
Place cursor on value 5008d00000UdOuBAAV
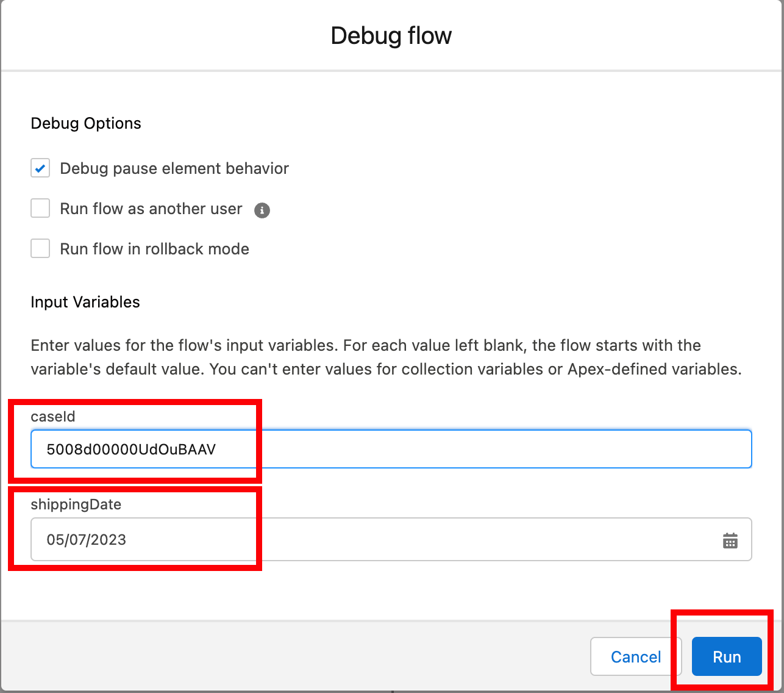coord(131,450)
